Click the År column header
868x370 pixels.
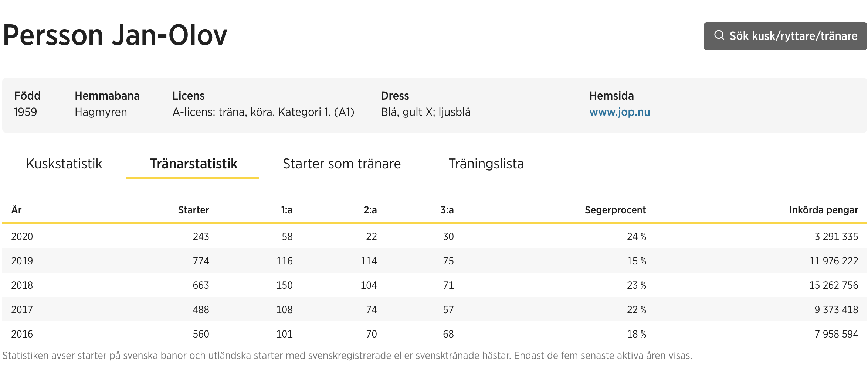pyautogui.click(x=17, y=210)
